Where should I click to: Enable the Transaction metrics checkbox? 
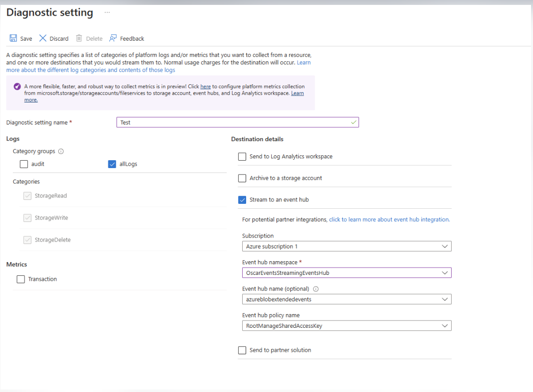(x=21, y=279)
